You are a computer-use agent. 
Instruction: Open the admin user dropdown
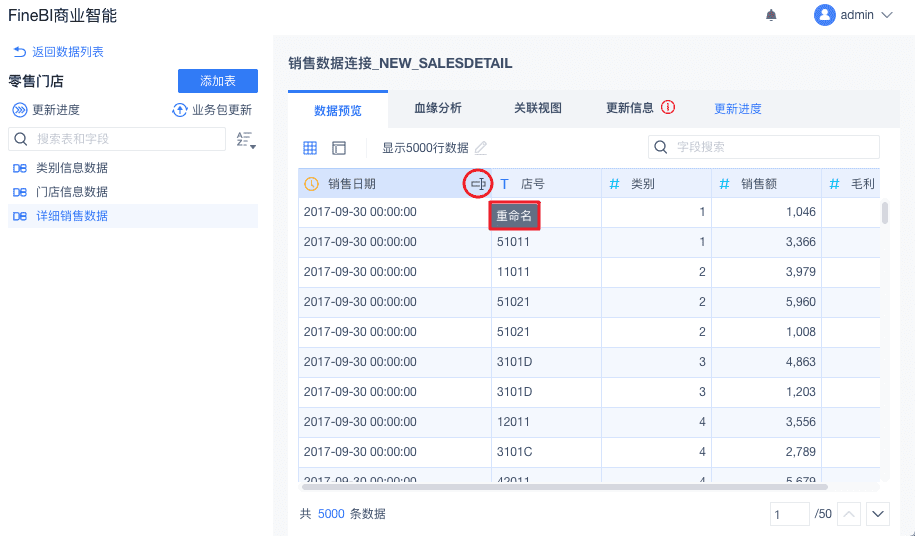(x=852, y=15)
